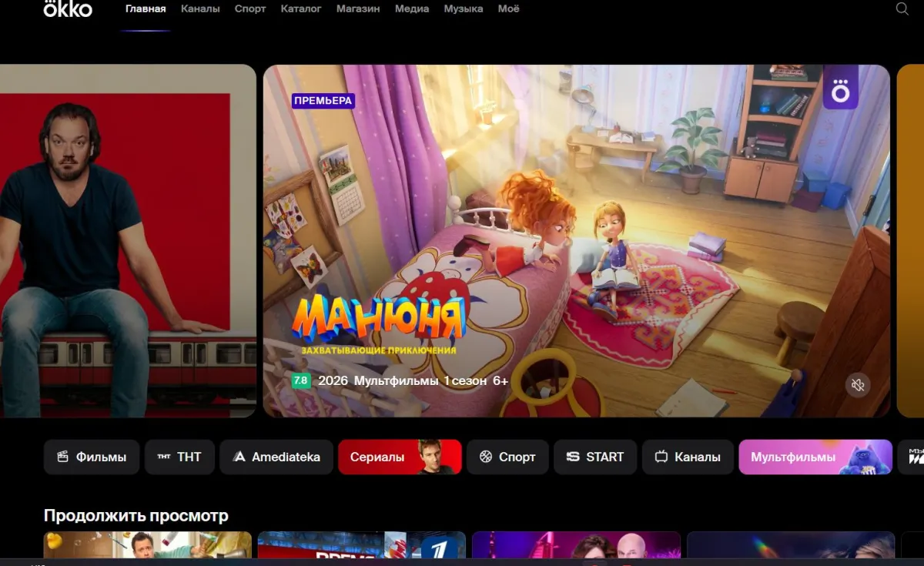Image resolution: width=924 pixels, height=566 pixels.
Task: Open the search magnifier icon
Action: pyautogui.click(x=902, y=8)
